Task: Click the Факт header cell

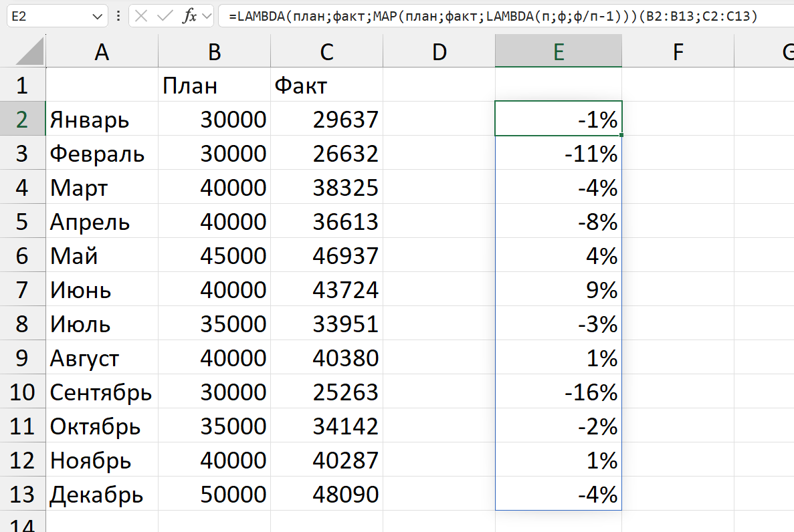Action: [x=326, y=84]
